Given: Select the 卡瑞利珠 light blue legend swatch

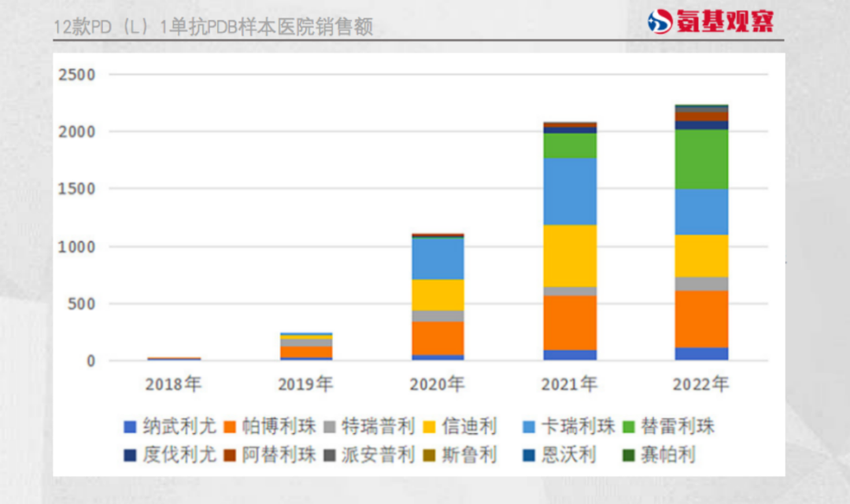Looking at the screenshot, I should click(529, 427).
